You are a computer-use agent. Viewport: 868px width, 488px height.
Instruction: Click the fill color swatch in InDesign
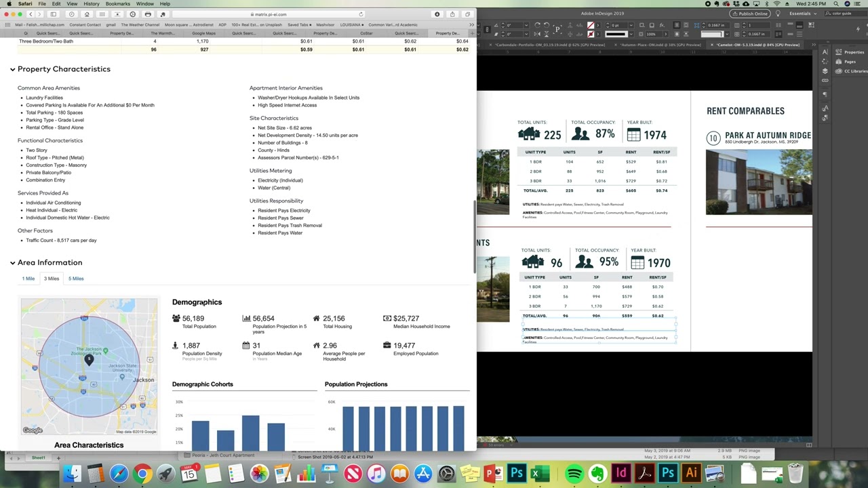591,25
